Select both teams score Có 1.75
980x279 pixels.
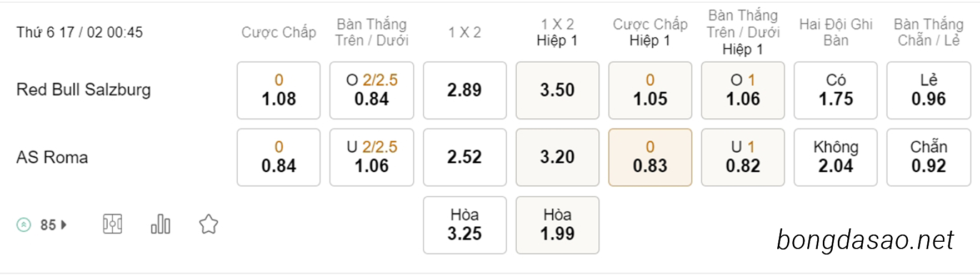pyautogui.click(x=836, y=90)
